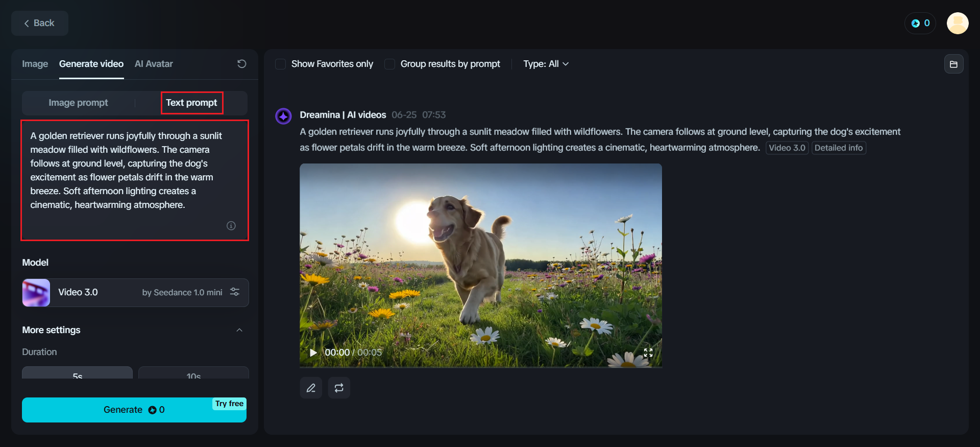Click the edit pencil icon below the video

pos(311,388)
